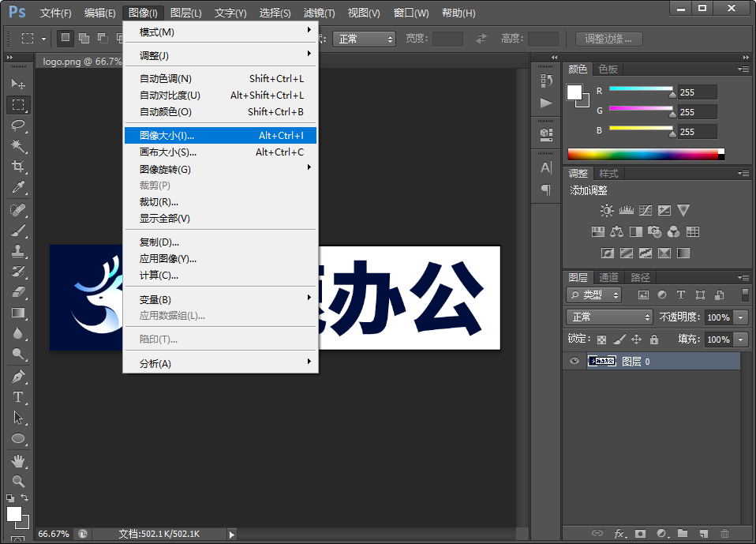Add a Brightness/Contrast adjustment from the Adjustments panel

pyautogui.click(x=606, y=210)
